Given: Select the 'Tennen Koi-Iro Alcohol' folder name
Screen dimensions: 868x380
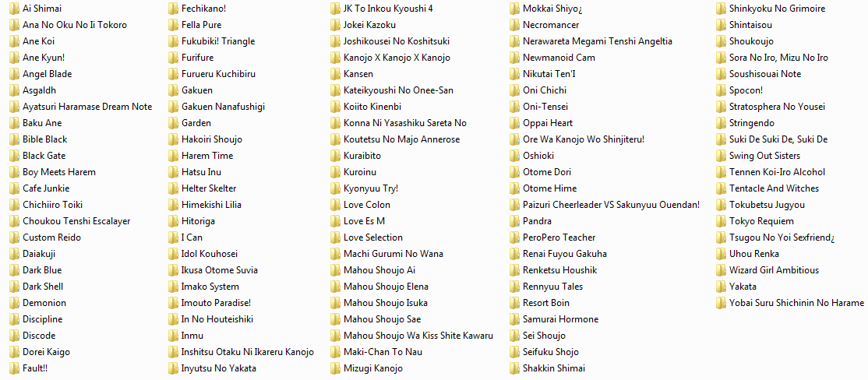Looking at the screenshot, I should [777, 171].
